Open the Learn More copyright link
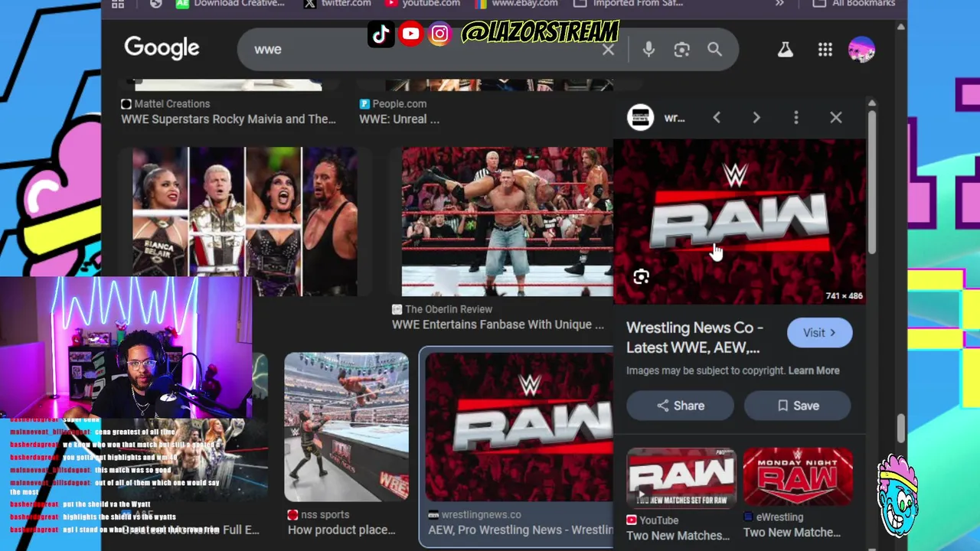980x551 pixels. click(814, 370)
